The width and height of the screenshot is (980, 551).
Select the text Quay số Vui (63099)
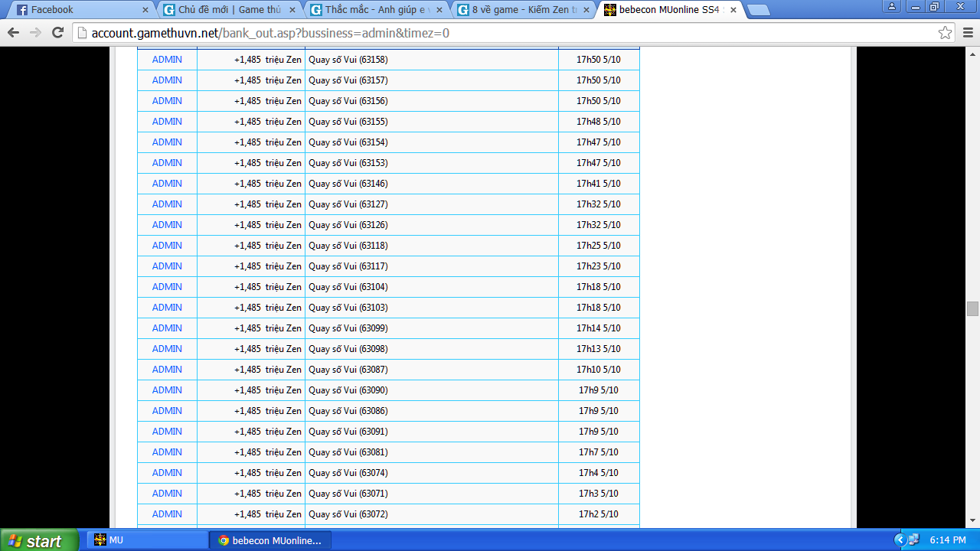(348, 328)
